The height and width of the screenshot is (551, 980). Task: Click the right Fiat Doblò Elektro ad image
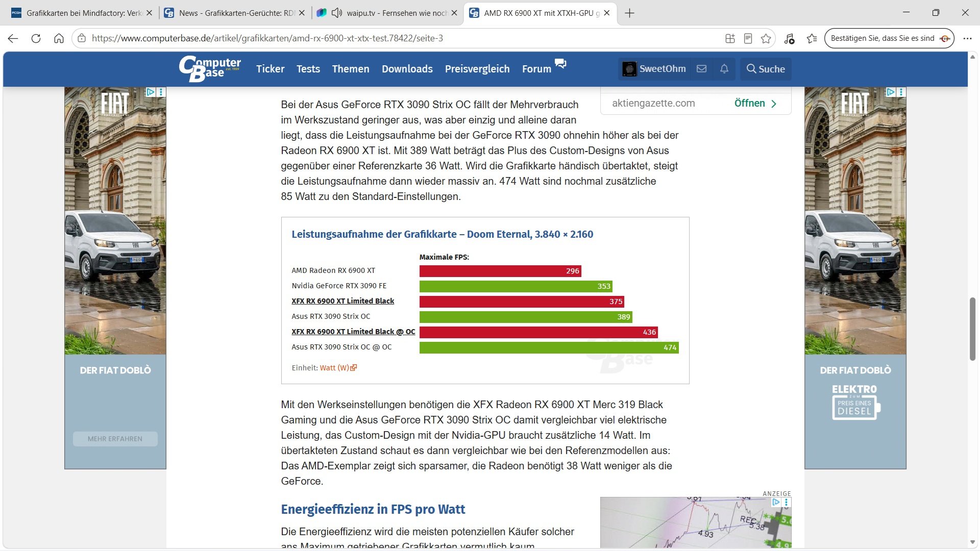coord(855,278)
